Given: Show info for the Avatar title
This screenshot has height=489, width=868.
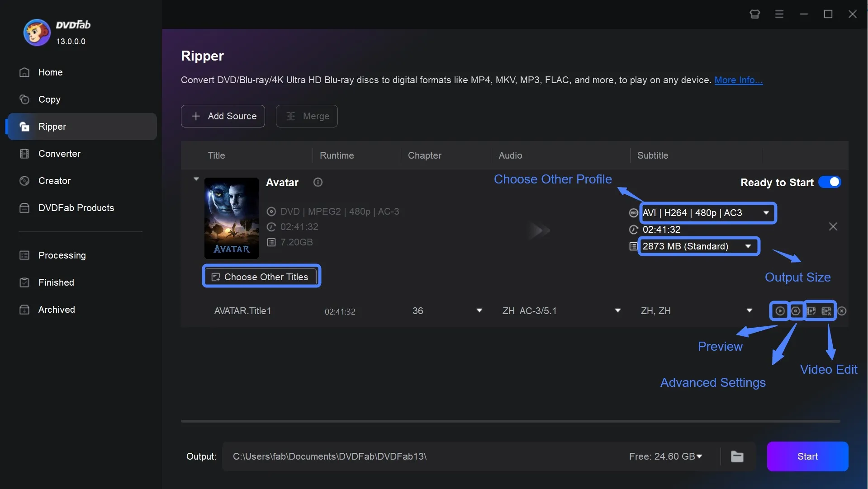Looking at the screenshot, I should click(318, 182).
